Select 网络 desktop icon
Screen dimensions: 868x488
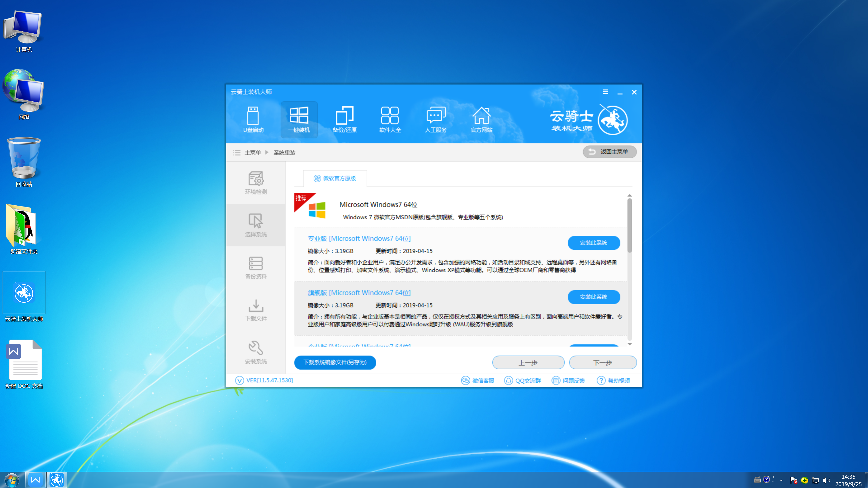[x=24, y=94]
